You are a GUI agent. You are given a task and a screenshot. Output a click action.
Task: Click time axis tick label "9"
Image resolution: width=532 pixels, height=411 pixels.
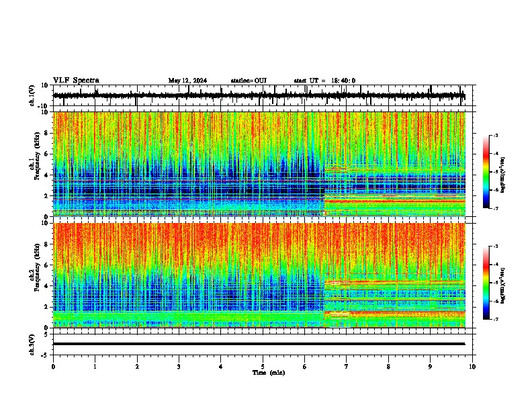[x=430, y=367]
